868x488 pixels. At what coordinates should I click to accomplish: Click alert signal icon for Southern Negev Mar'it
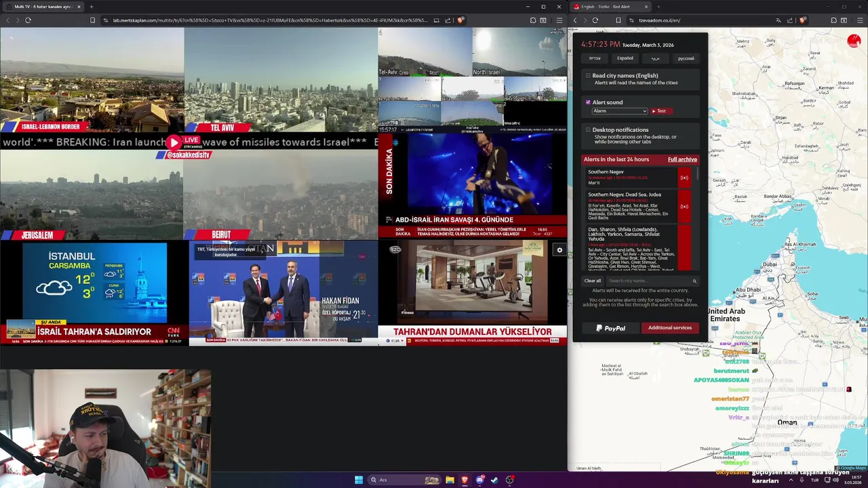pyautogui.click(x=684, y=178)
